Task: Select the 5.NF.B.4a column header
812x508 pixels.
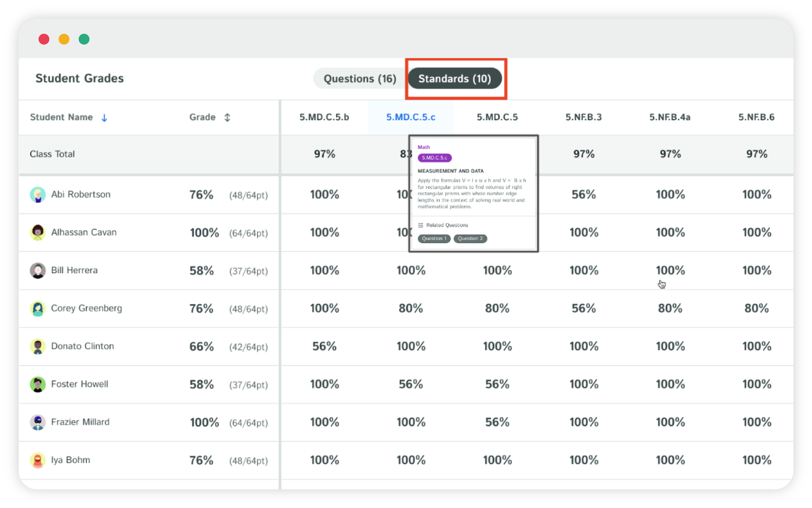Action: pos(670,117)
